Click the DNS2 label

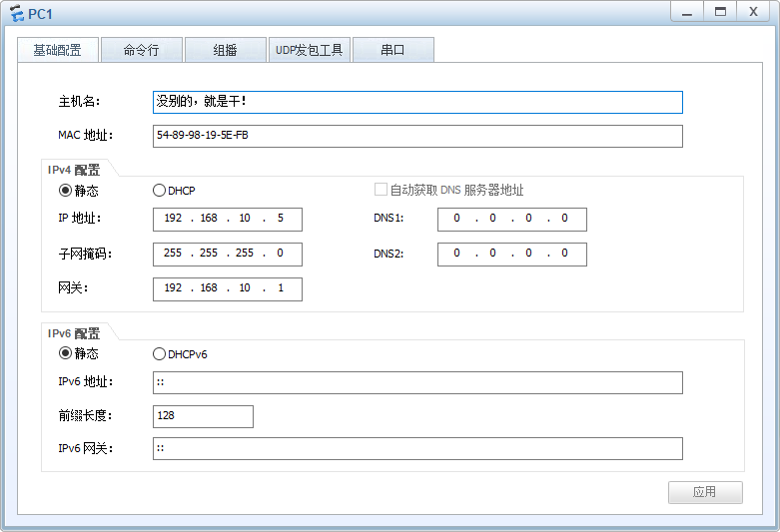[x=389, y=255]
